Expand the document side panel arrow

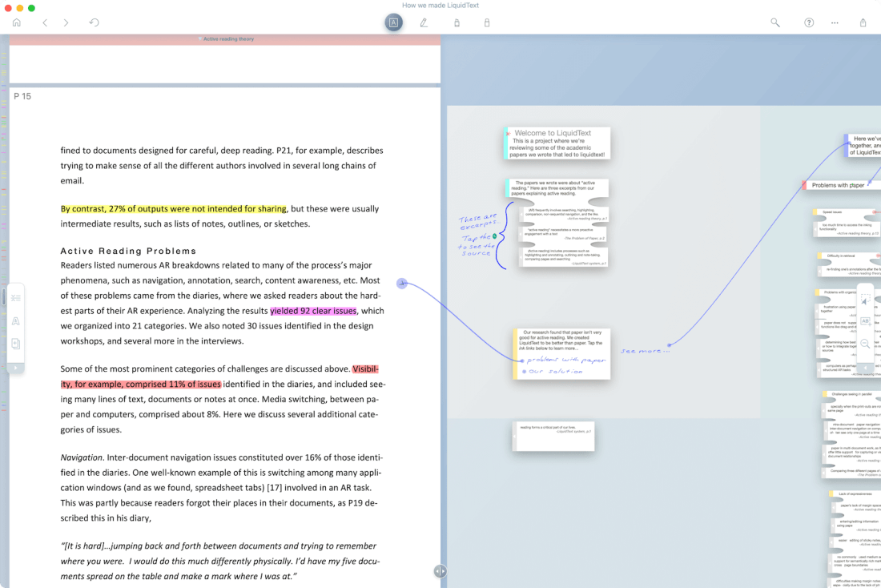(x=16, y=368)
